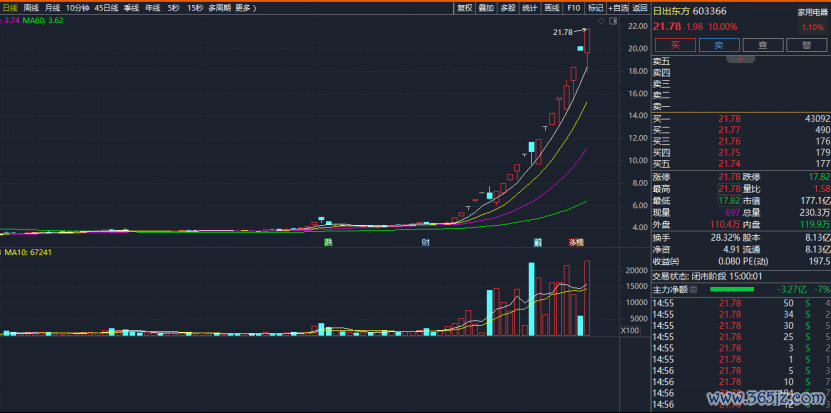
Task: Select the 10分钟 period tab
Action: (x=77, y=8)
